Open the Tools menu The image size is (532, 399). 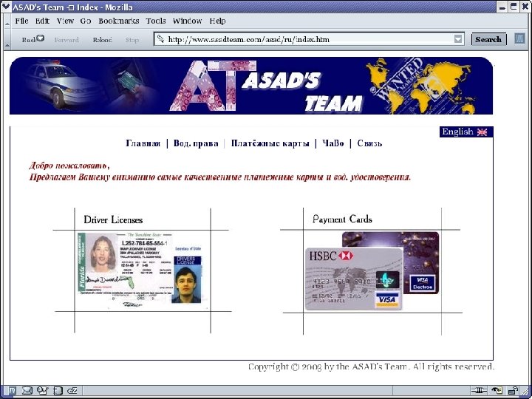pyautogui.click(x=156, y=21)
